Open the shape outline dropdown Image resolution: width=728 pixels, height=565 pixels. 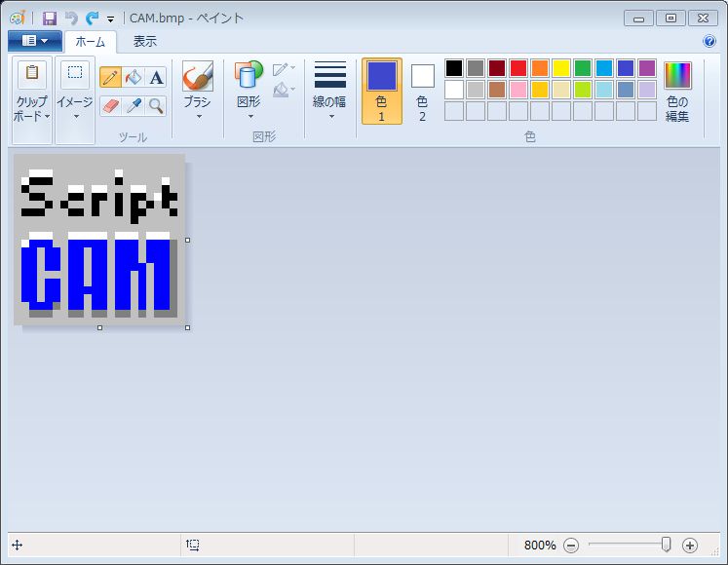285,69
